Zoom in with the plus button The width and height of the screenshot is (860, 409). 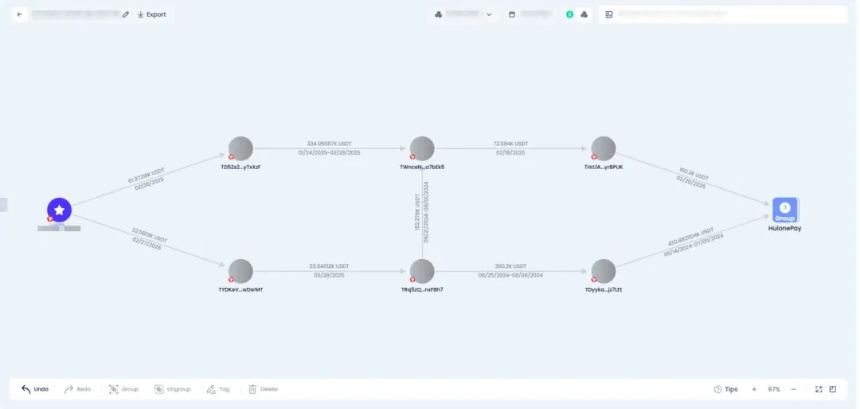(x=754, y=389)
